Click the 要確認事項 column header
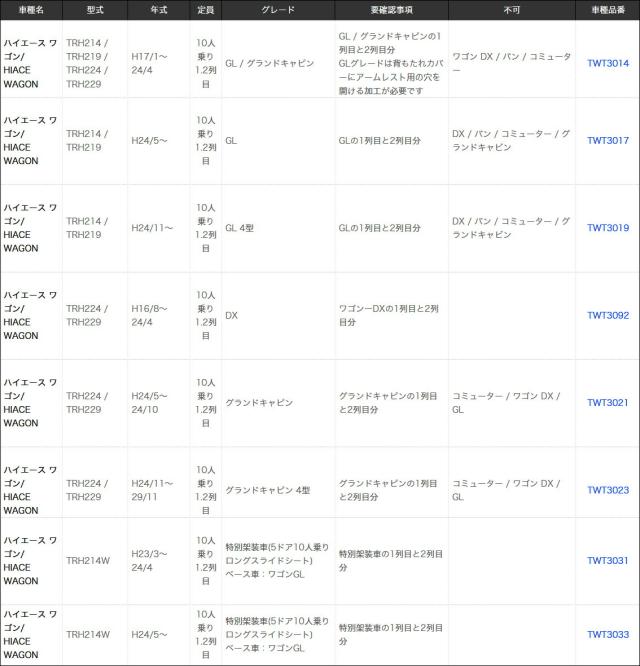This screenshot has height=666, width=640. point(391,11)
